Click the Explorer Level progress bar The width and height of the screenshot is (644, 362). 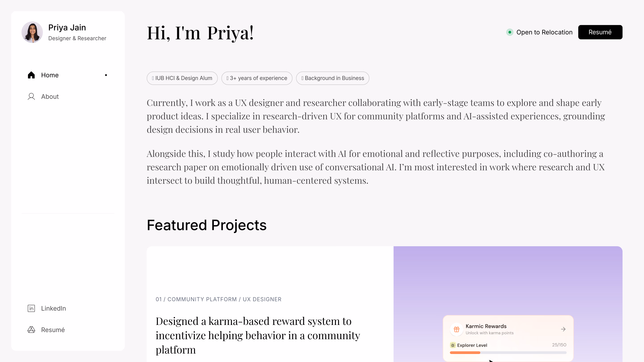tap(508, 353)
